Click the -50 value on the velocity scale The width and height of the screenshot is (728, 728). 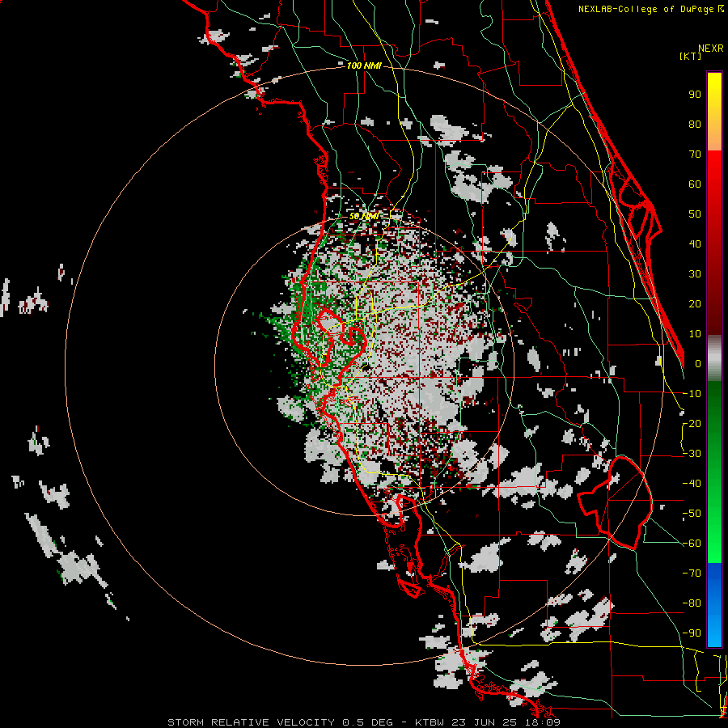tap(692, 514)
